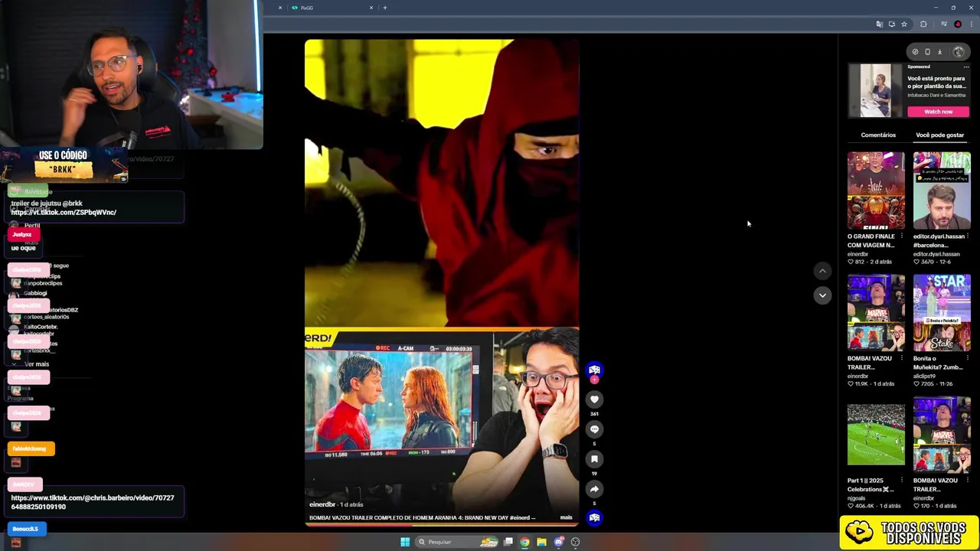Open the sponsored ad three-dot menu
Viewport: 980px width, 551px height.
pos(966,67)
